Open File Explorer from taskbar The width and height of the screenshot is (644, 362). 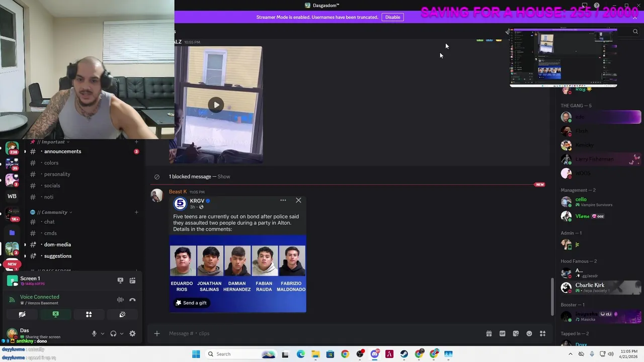[x=315, y=354]
